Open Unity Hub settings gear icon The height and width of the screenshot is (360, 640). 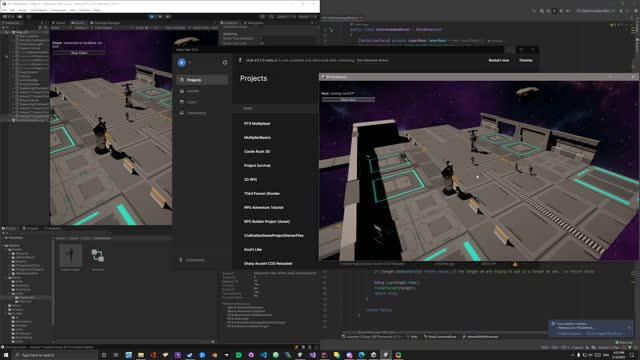224,62
